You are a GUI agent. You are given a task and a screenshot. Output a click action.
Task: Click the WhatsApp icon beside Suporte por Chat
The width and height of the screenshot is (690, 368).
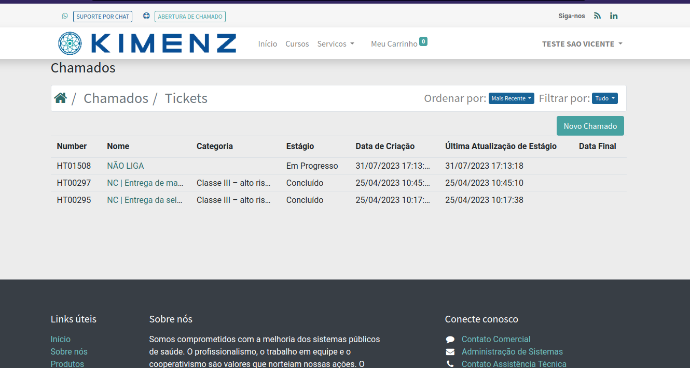point(65,16)
